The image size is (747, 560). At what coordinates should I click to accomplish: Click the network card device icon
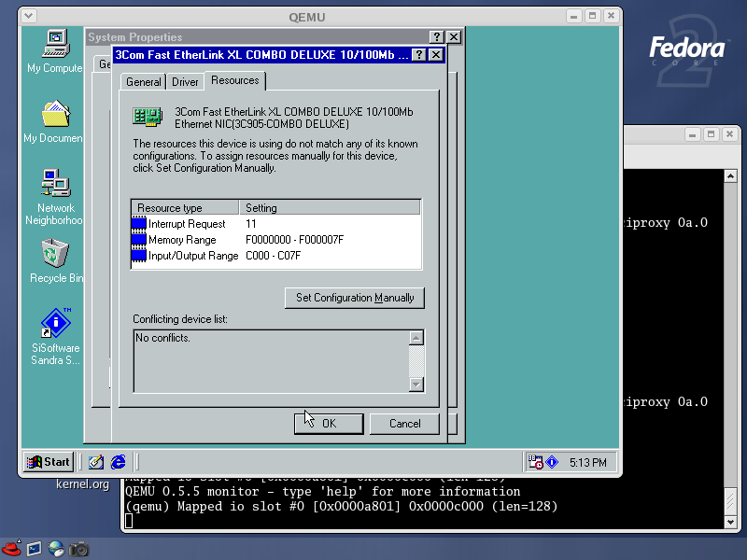click(x=148, y=118)
